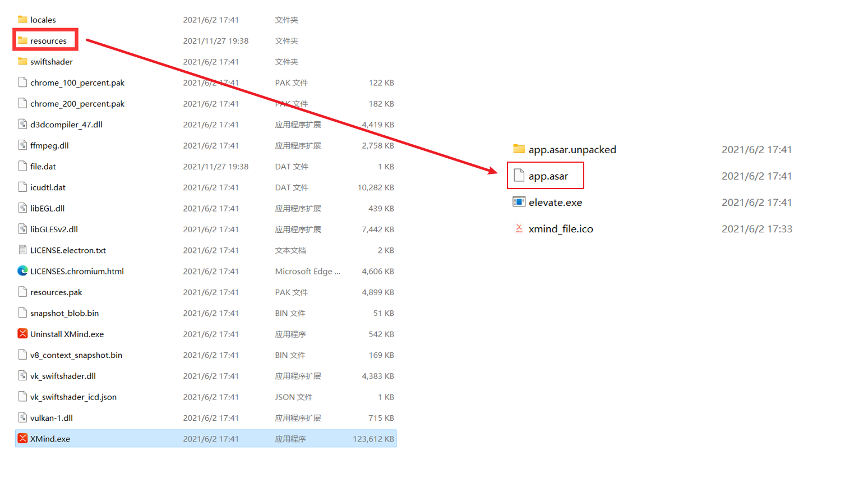
Task: Select the file name 'locales'
Action: [x=43, y=20]
